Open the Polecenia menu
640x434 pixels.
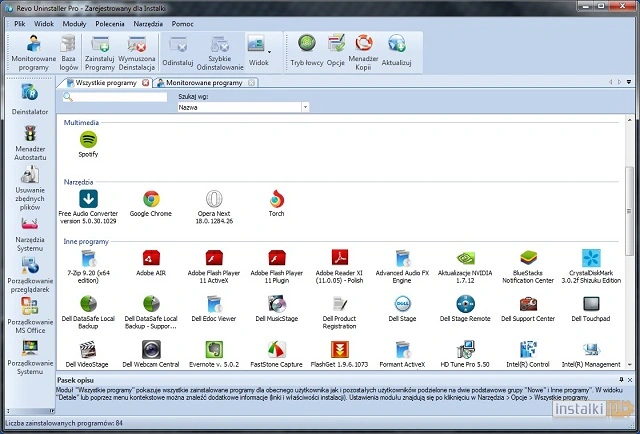click(x=109, y=21)
